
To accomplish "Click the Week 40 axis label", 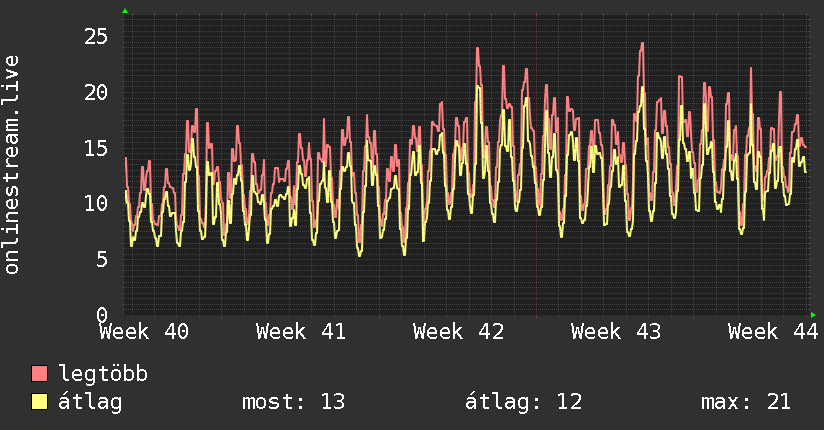I will (144, 332).
